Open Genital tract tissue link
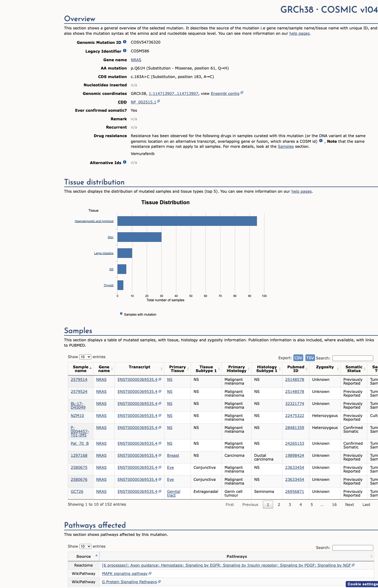 (174, 493)
